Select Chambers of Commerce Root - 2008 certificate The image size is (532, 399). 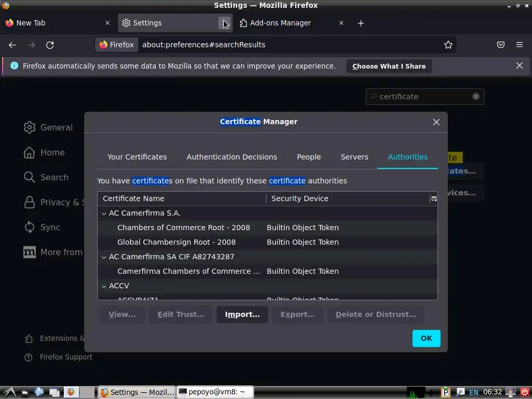pos(268,228)
